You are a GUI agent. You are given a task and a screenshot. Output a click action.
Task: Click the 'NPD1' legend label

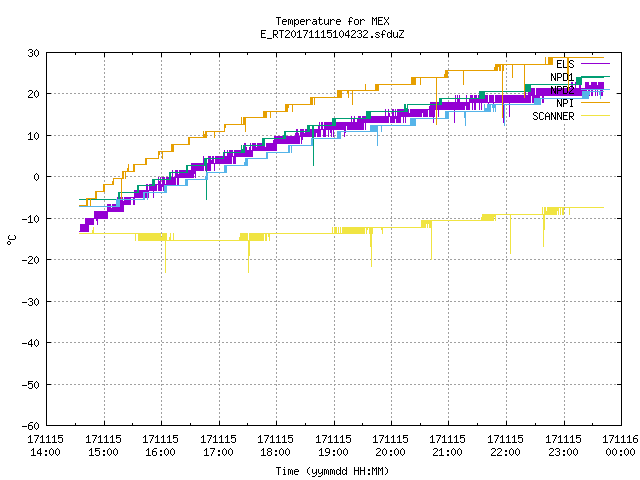562,77
